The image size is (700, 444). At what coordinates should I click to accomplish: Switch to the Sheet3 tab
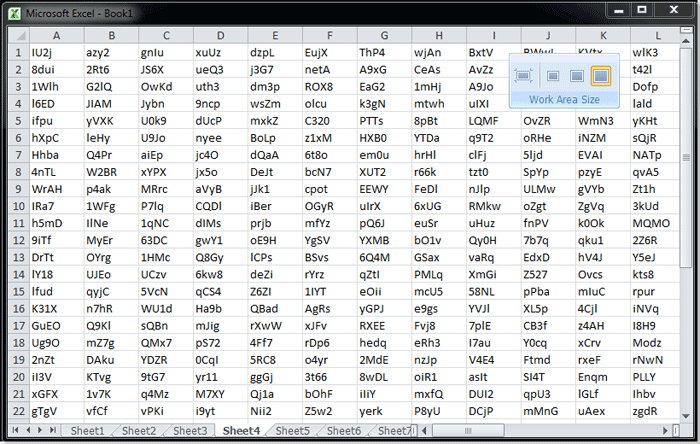[x=190, y=431]
